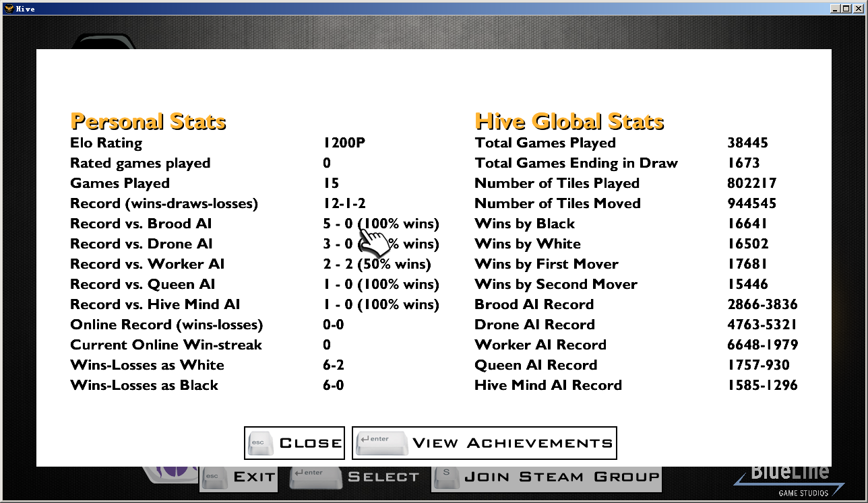
Task: Click the Record (wins-draws-losses) label
Action: point(164,203)
